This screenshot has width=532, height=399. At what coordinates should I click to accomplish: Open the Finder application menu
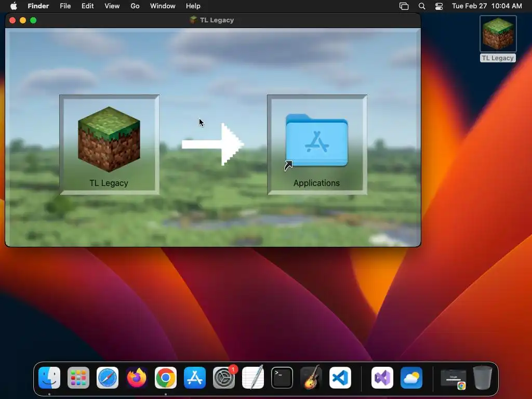click(38, 6)
